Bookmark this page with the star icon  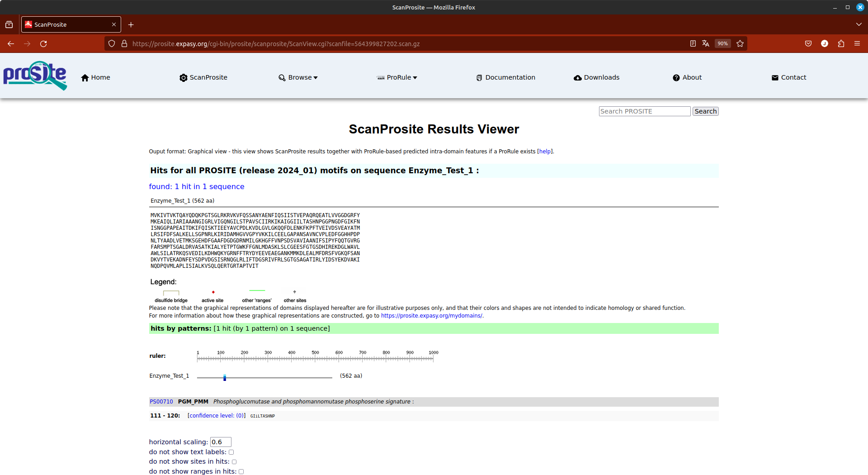[740, 44]
